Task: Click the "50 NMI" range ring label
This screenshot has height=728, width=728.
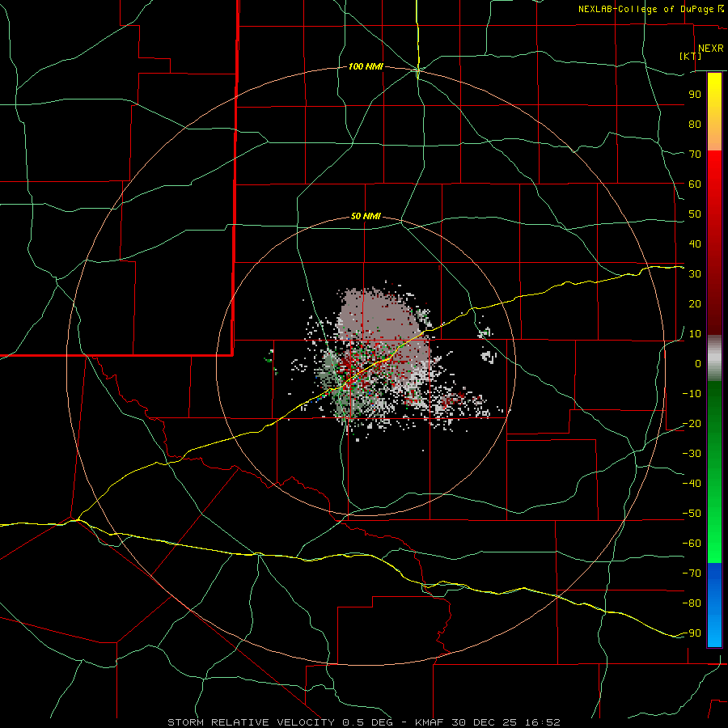Action: (x=366, y=216)
